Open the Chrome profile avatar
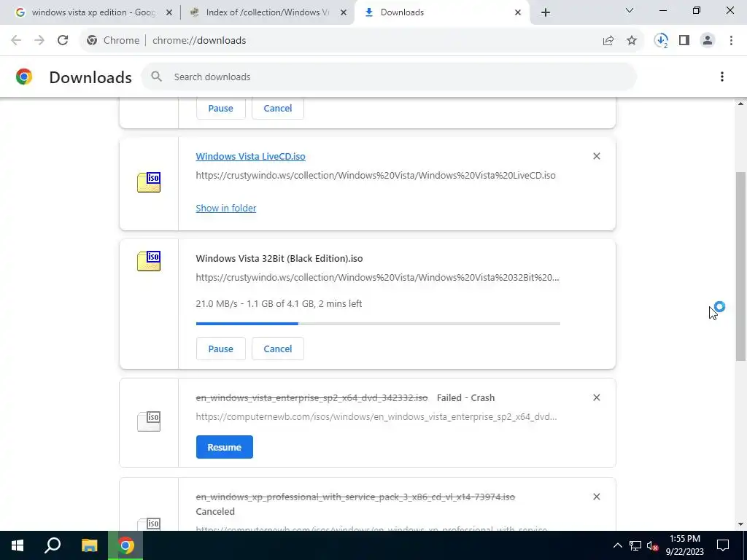This screenshot has width=747, height=560. [708, 41]
